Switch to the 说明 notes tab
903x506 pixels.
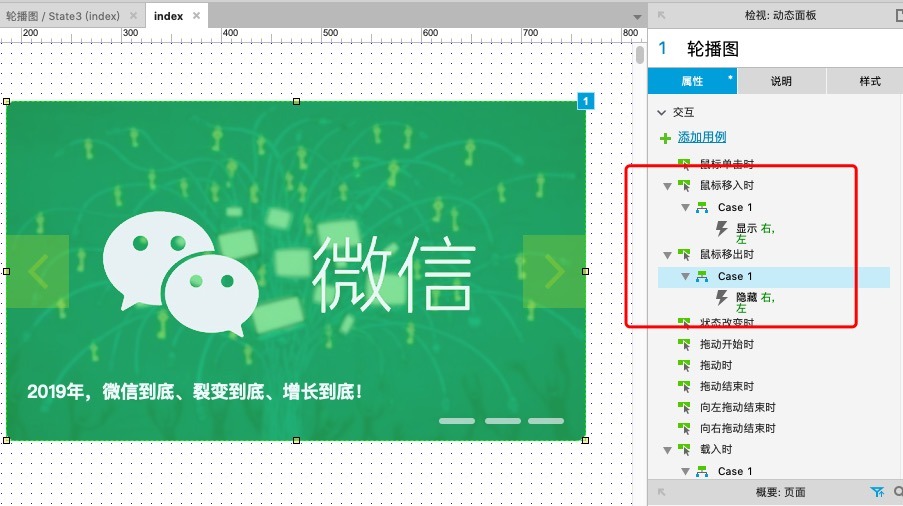click(781, 81)
